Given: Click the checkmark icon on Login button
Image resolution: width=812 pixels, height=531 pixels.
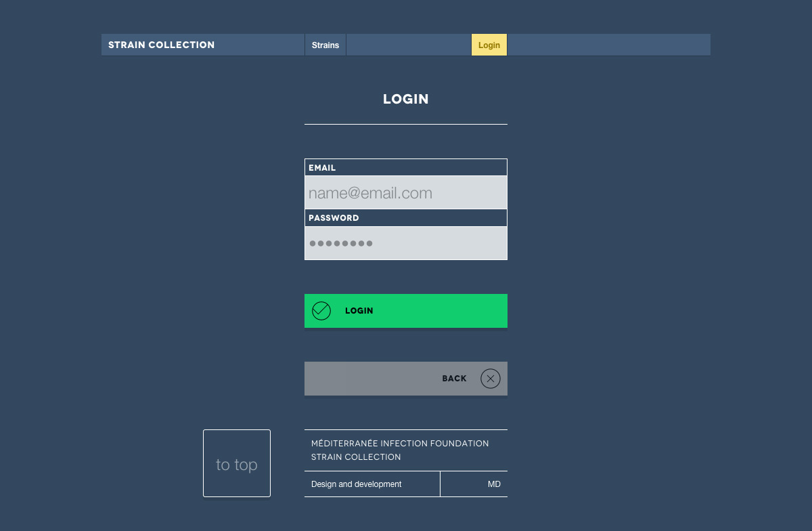Looking at the screenshot, I should [321, 311].
